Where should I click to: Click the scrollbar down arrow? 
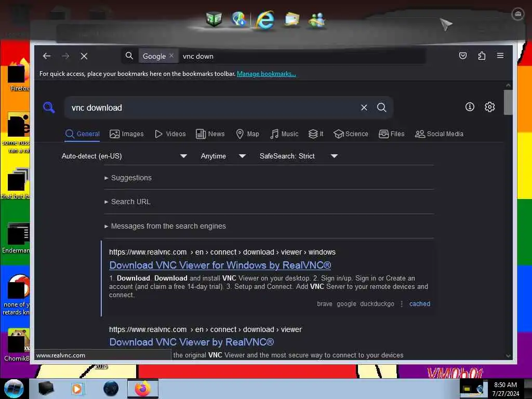point(508,355)
